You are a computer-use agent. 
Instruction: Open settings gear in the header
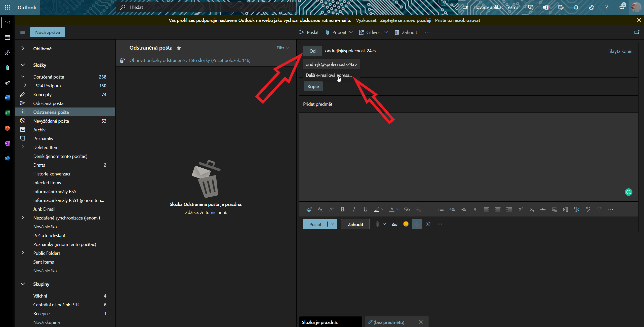[x=591, y=7]
